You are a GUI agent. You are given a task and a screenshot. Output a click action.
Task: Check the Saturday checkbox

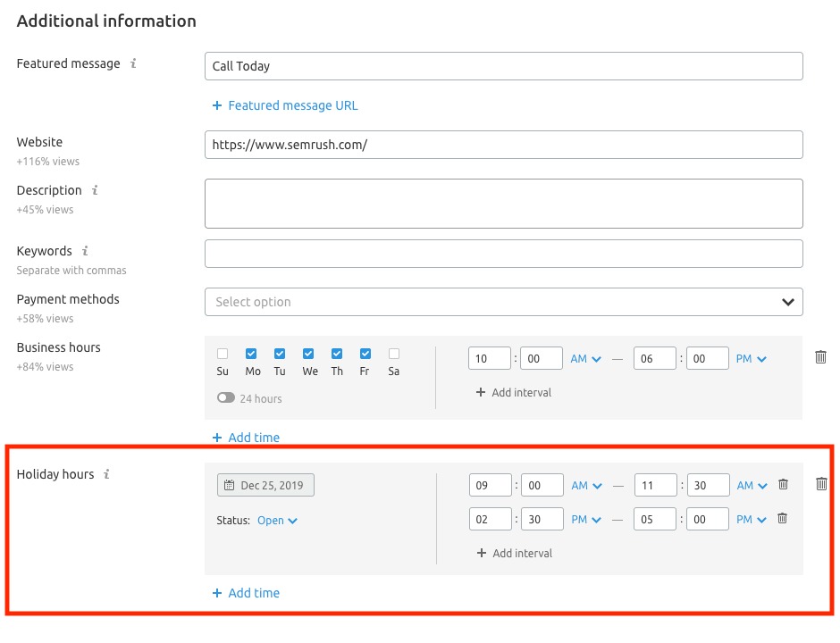point(394,354)
